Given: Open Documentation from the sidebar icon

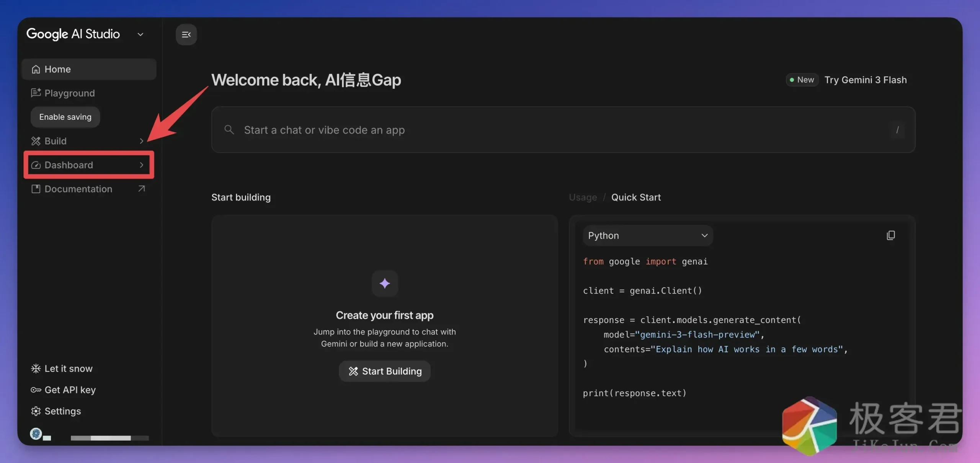Looking at the screenshot, I should pyautogui.click(x=36, y=189).
